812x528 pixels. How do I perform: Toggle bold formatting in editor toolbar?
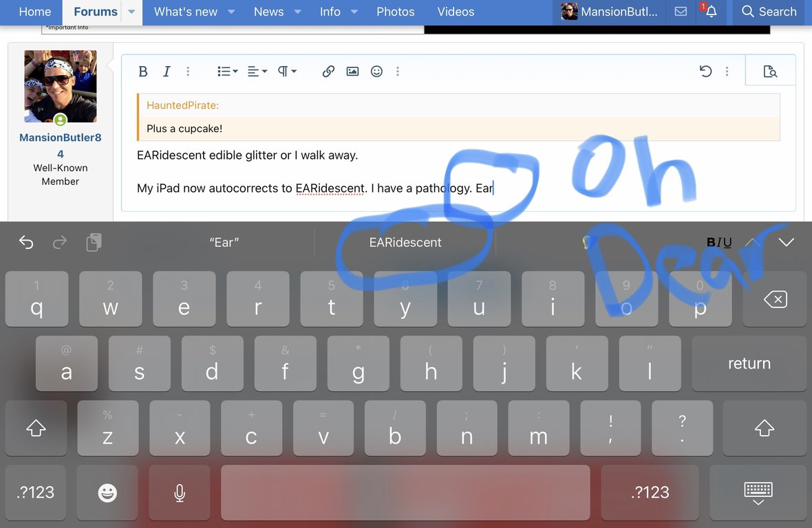(143, 71)
